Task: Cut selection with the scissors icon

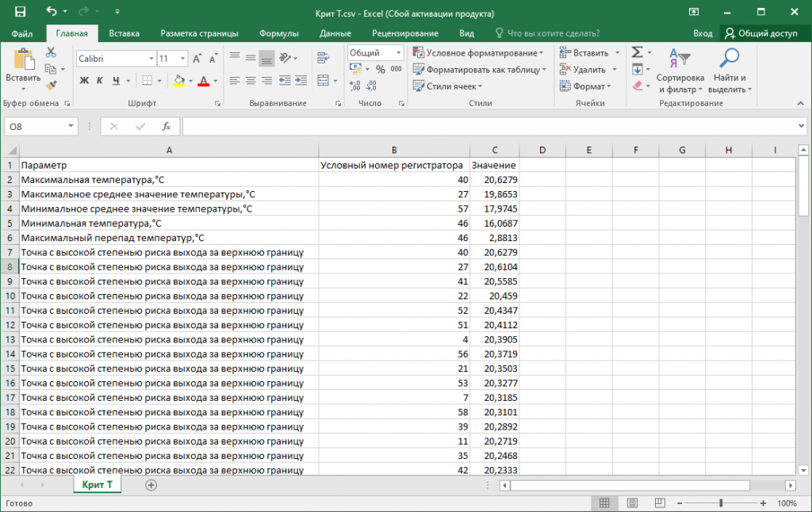Action: (51, 52)
